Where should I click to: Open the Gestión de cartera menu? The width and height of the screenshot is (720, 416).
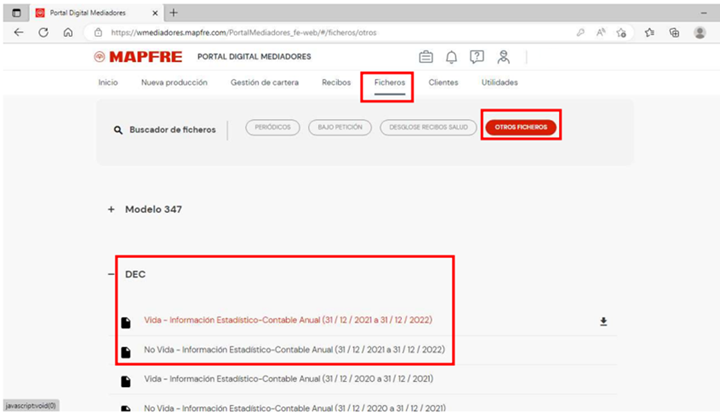tap(264, 82)
